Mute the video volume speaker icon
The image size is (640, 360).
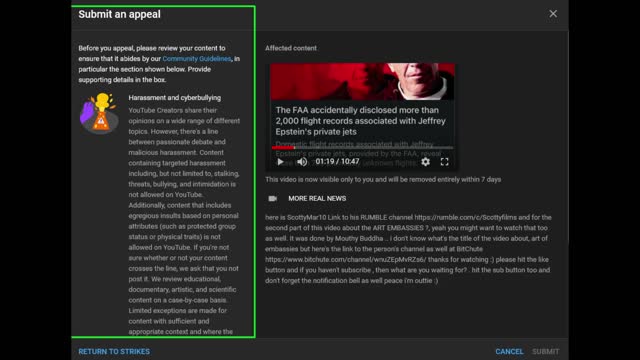302,162
